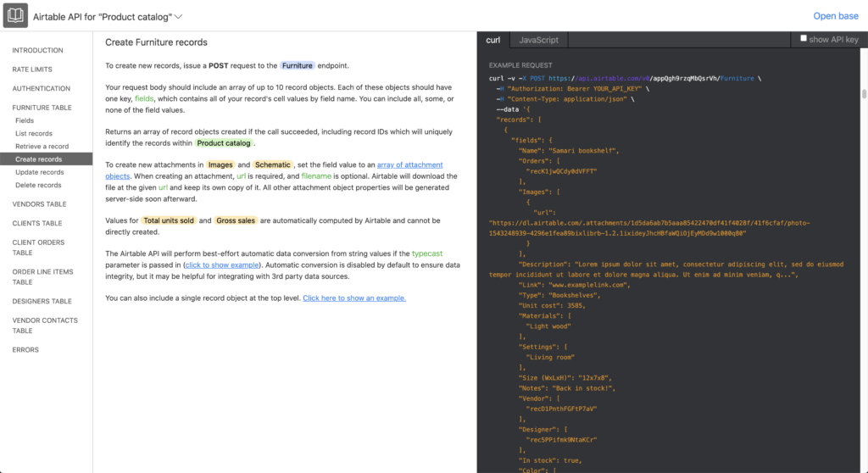
Task: Switch to the JavaScript tab
Action: coord(538,40)
